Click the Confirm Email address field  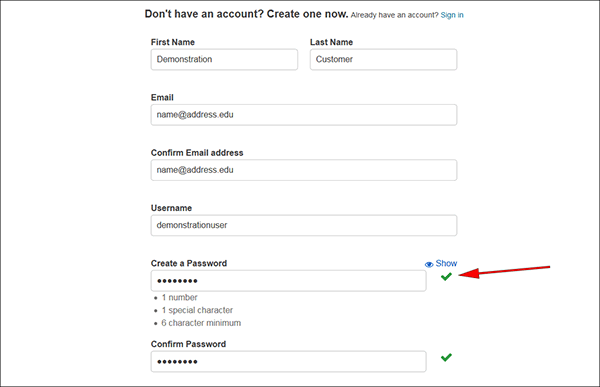(x=304, y=170)
